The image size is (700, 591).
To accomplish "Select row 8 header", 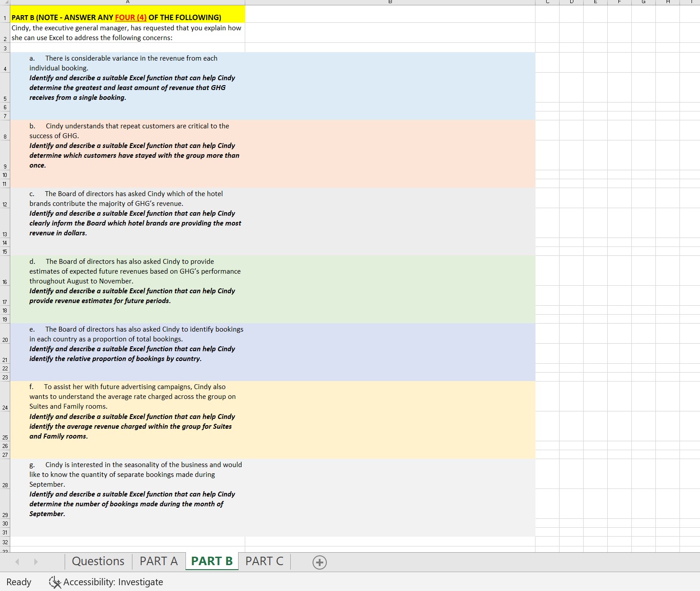I will (x=5, y=130).
